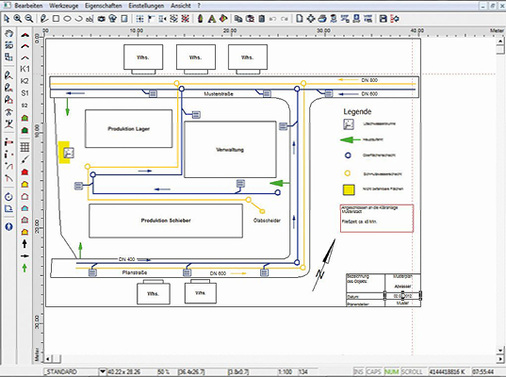Click the vertical scrollbar down arrow
506x377 pixels.
click(x=500, y=350)
